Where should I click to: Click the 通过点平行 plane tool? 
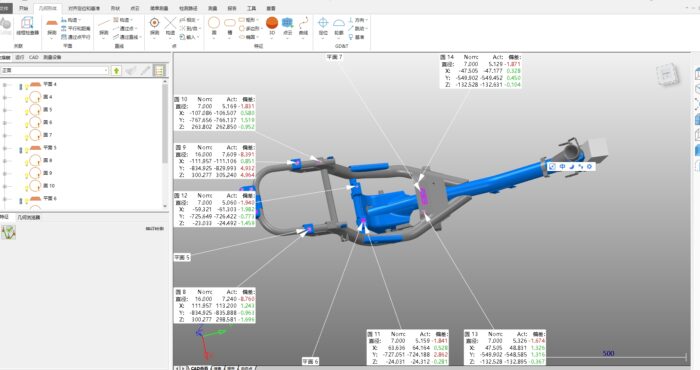[x=75, y=37]
